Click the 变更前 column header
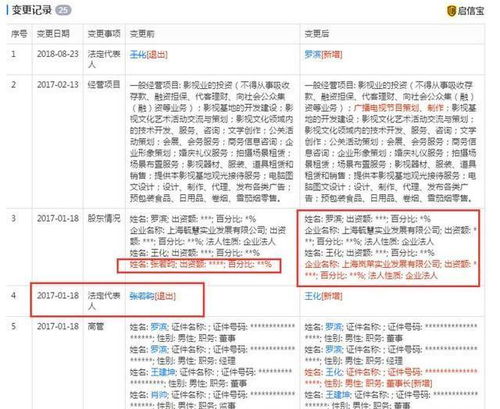Viewport: 500px width, 409px height. 142,34
